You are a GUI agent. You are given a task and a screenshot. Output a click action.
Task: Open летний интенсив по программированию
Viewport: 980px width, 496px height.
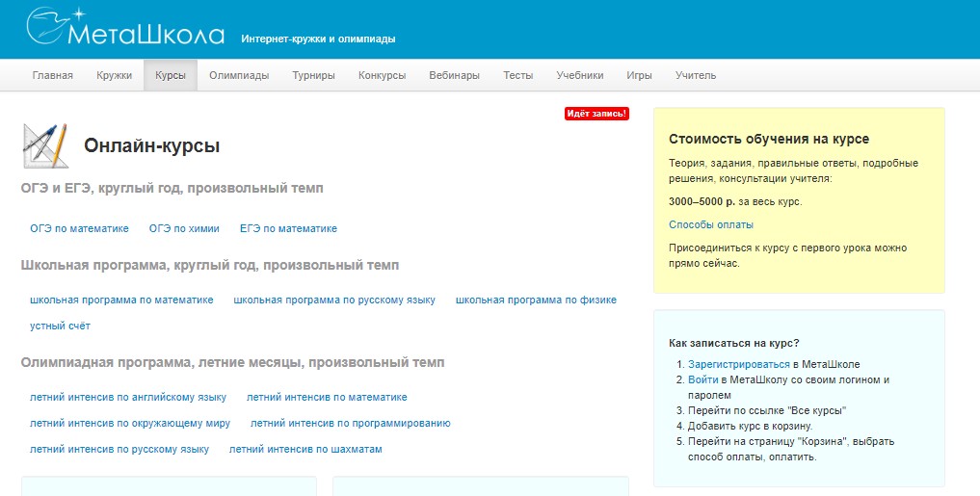pos(350,424)
